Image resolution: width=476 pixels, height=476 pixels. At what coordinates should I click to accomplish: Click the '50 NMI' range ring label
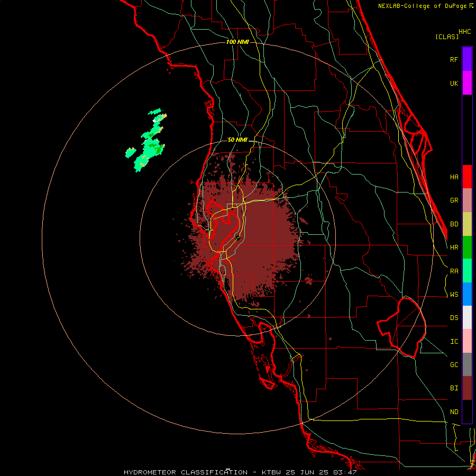click(237, 140)
